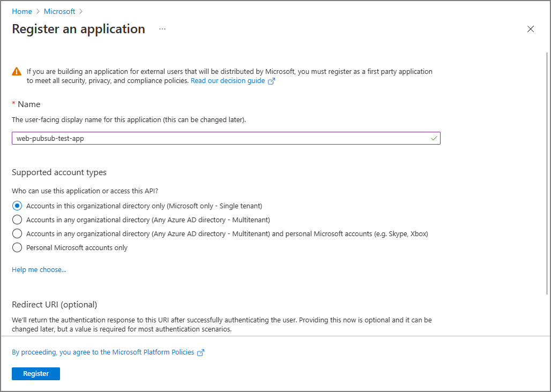Click the decision guide external link icon
This screenshot has width=551, height=392.
(x=271, y=81)
